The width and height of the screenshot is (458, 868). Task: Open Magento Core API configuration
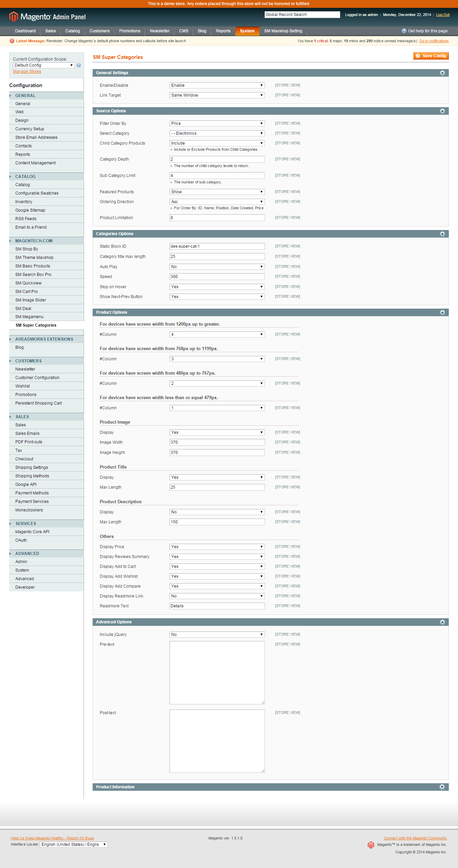pos(46,532)
